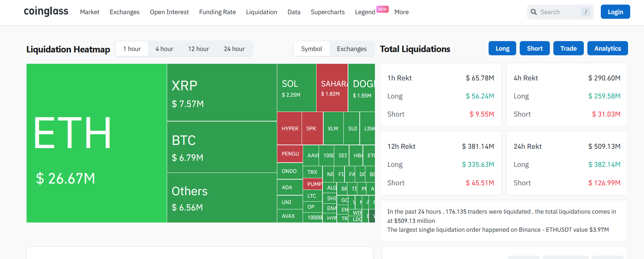
Task: Click the TRX tile
Action: [313, 172]
